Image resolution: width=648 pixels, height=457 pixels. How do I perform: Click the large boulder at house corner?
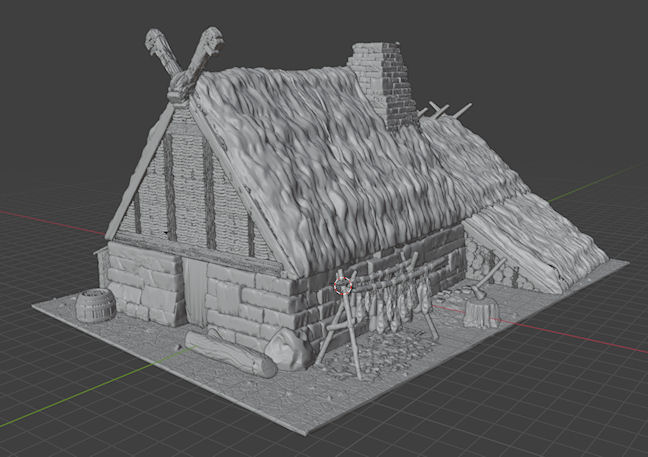(287, 350)
